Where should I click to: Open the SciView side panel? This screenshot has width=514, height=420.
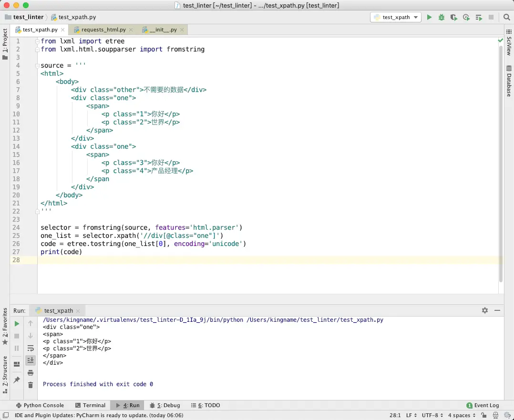pos(509,42)
